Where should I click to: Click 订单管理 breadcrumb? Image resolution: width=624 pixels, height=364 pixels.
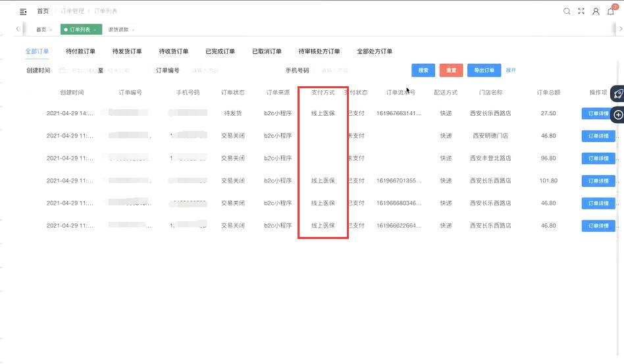coord(72,11)
